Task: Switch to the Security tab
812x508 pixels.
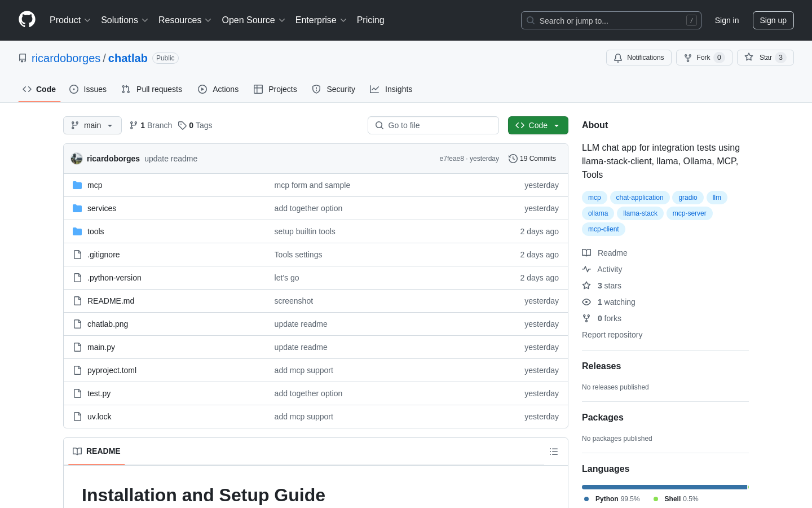Action: (334, 89)
